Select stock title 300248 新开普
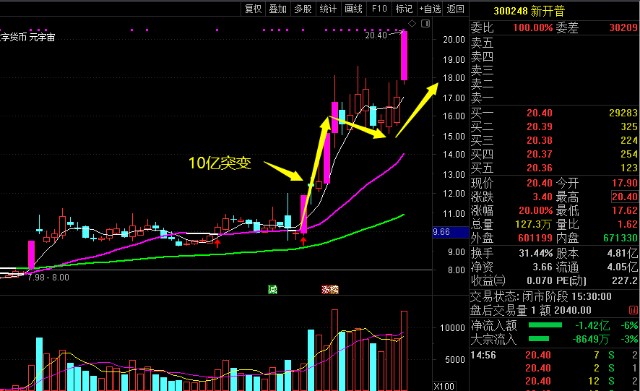640x391 pixels. coord(529,11)
